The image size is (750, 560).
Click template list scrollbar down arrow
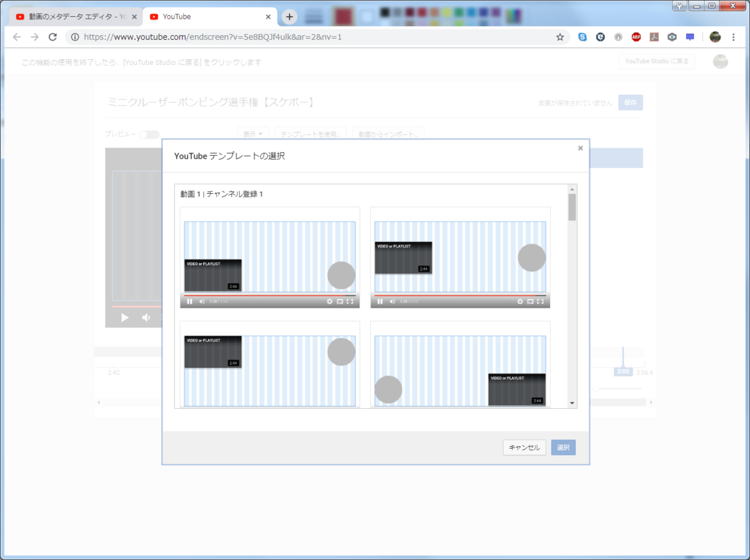572,403
